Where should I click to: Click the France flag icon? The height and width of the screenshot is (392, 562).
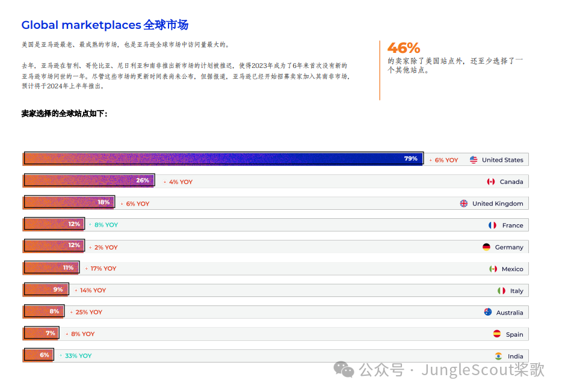click(492, 225)
